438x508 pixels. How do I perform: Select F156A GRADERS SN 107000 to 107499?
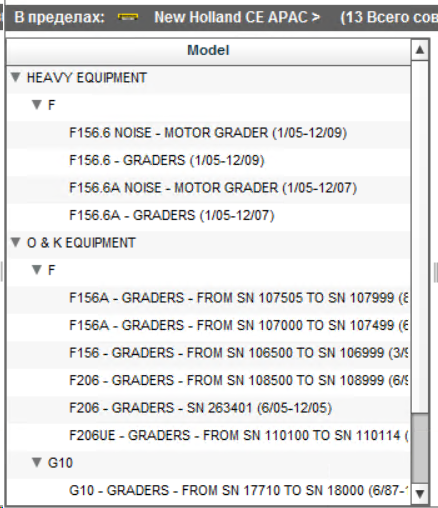pos(239,325)
